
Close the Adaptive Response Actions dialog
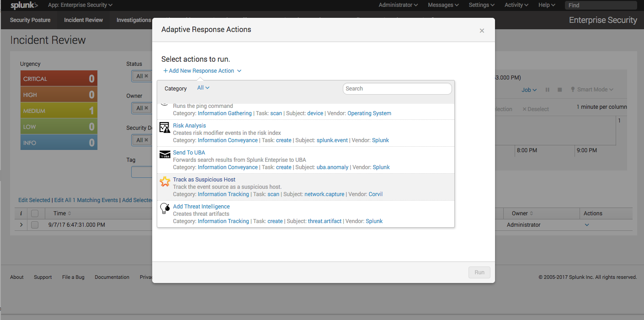[482, 31]
